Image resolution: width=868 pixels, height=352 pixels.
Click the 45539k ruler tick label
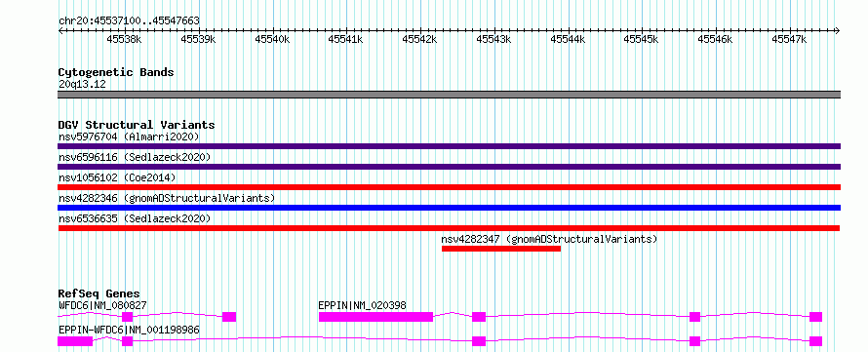tap(198, 39)
